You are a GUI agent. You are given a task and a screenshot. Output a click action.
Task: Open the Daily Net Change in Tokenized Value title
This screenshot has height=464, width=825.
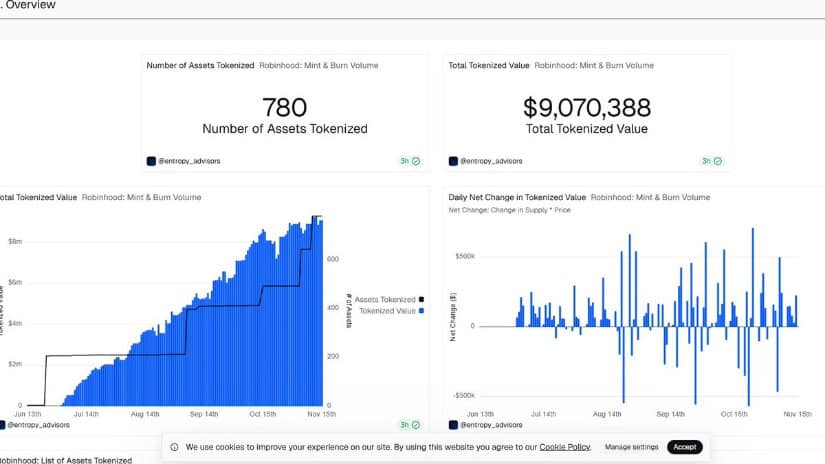517,197
